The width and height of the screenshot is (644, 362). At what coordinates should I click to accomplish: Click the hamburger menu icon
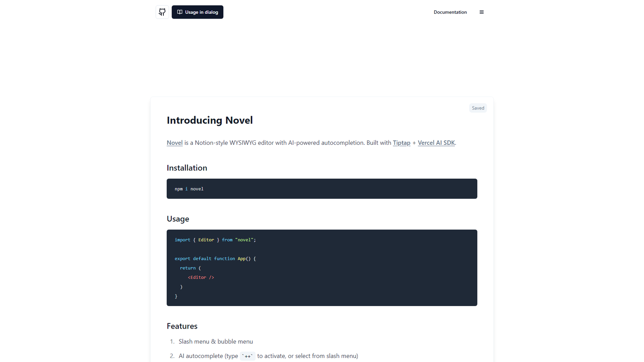[481, 12]
